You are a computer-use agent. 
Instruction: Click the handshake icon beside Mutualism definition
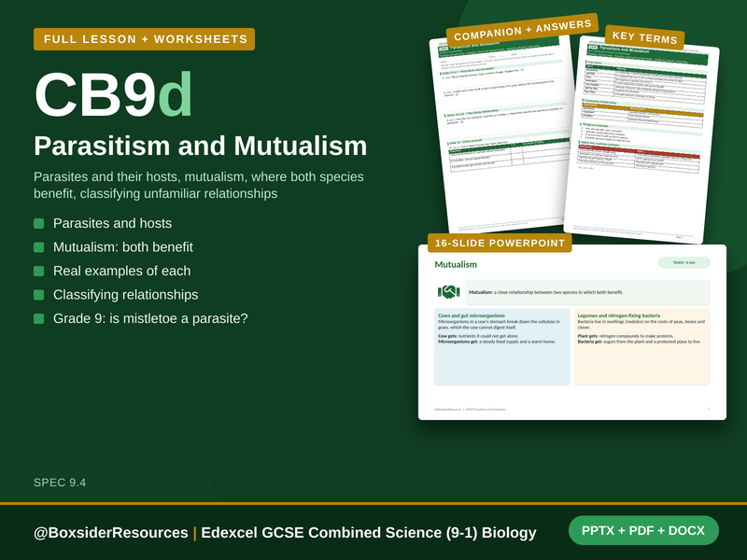(448, 292)
